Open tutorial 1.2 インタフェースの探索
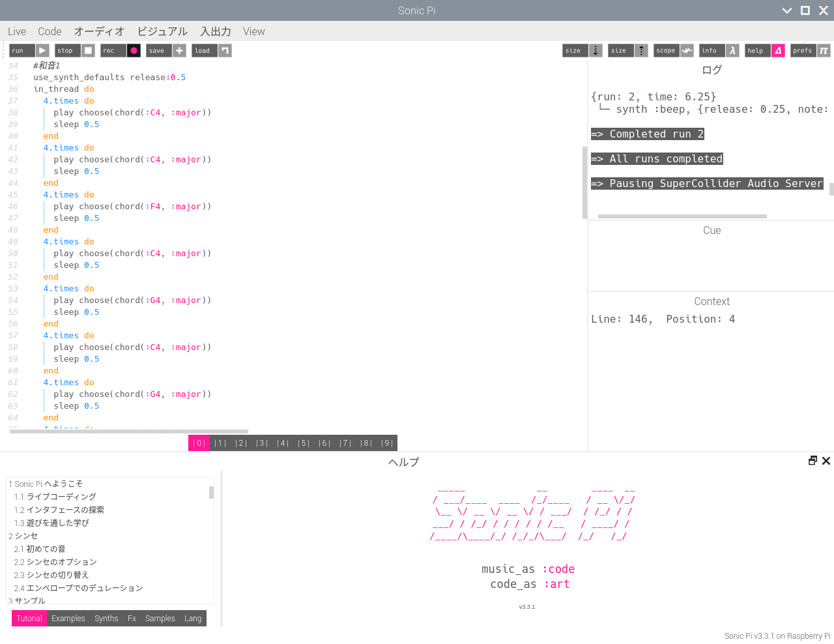Viewport: 834px width, 644px height. click(x=59, y=510)
